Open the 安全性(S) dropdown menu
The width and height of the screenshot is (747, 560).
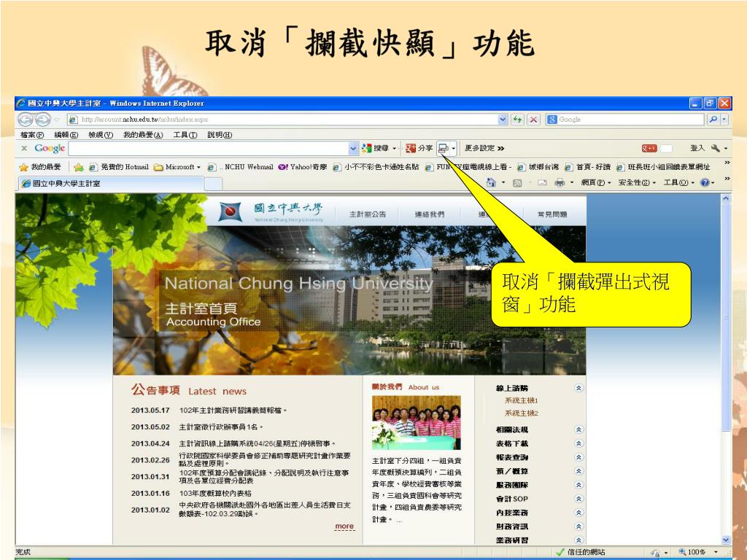click(x=637, y=183)
